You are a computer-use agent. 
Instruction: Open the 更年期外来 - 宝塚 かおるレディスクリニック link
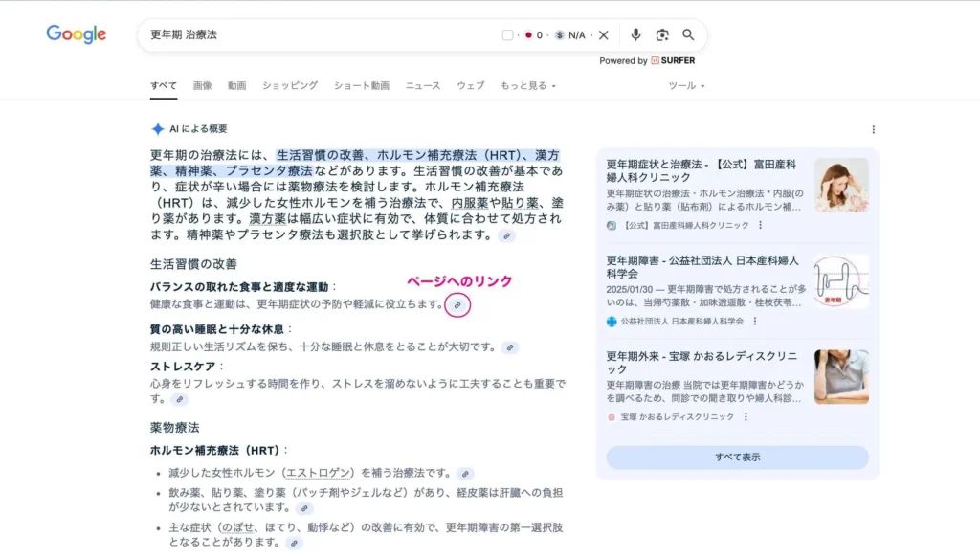tap(702, 363)
